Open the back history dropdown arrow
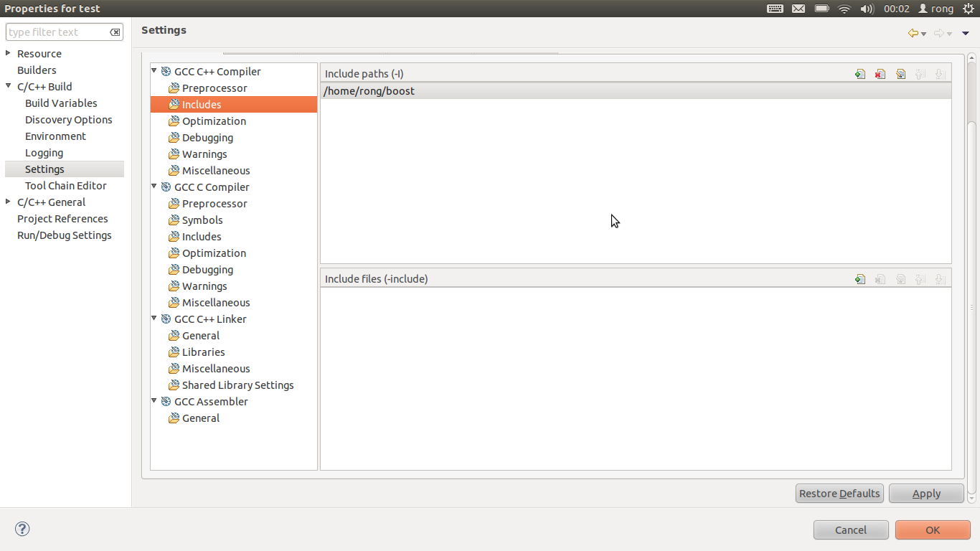The height and width of the screenshot is (551, 980). coord(924,34)
